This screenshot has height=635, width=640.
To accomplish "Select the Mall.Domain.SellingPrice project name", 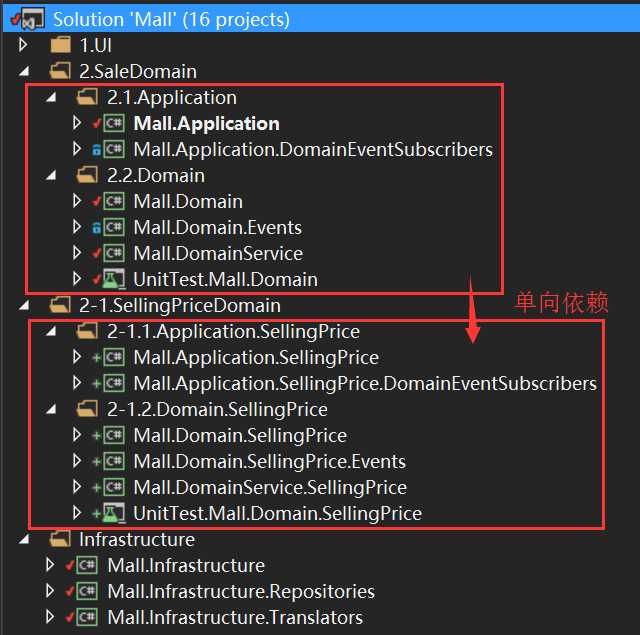I will 240,436.
